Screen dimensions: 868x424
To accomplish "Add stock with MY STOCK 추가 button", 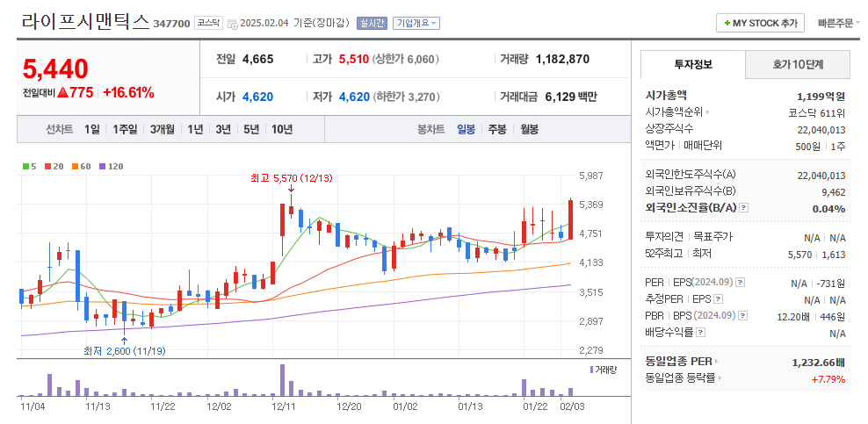I will click(760, 23).
